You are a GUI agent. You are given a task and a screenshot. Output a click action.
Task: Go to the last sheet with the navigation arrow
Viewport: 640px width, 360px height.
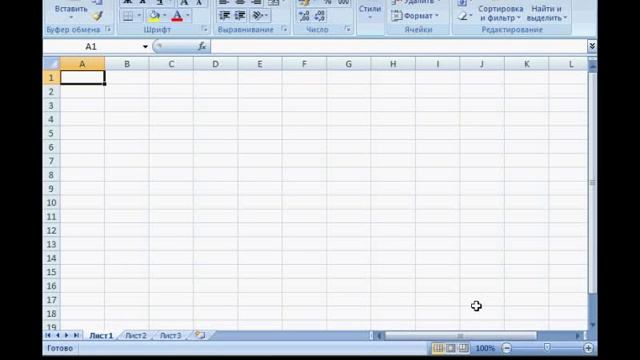[76, 336]
